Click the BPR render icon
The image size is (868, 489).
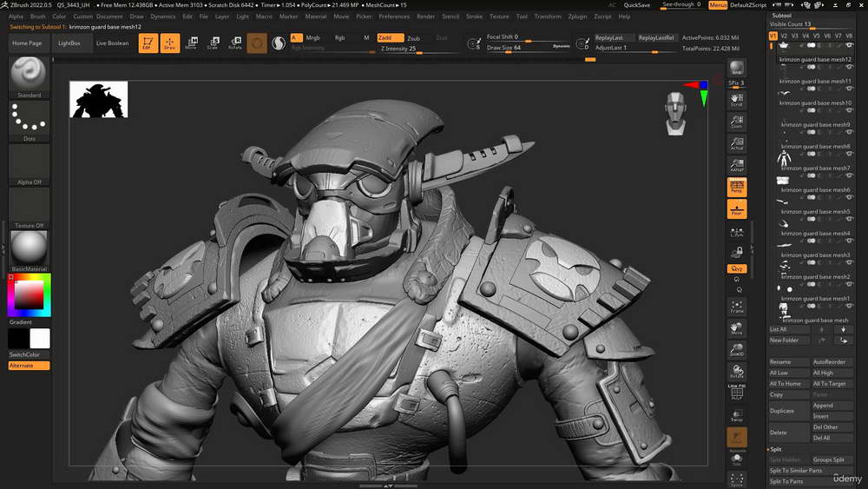tap(736, 68)
